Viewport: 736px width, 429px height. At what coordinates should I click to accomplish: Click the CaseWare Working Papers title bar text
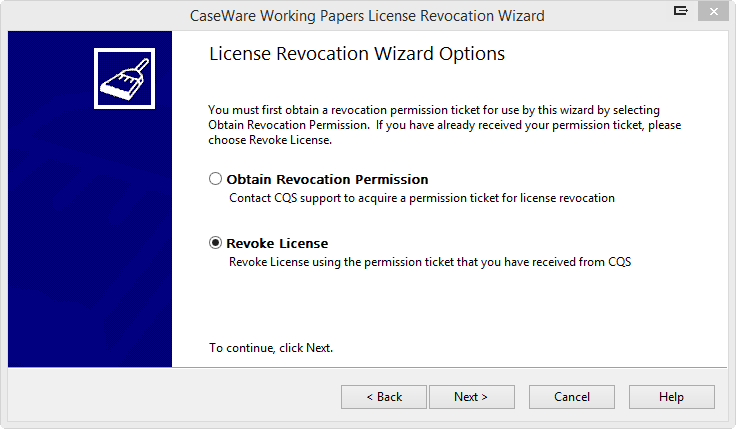tap(367, 16)
